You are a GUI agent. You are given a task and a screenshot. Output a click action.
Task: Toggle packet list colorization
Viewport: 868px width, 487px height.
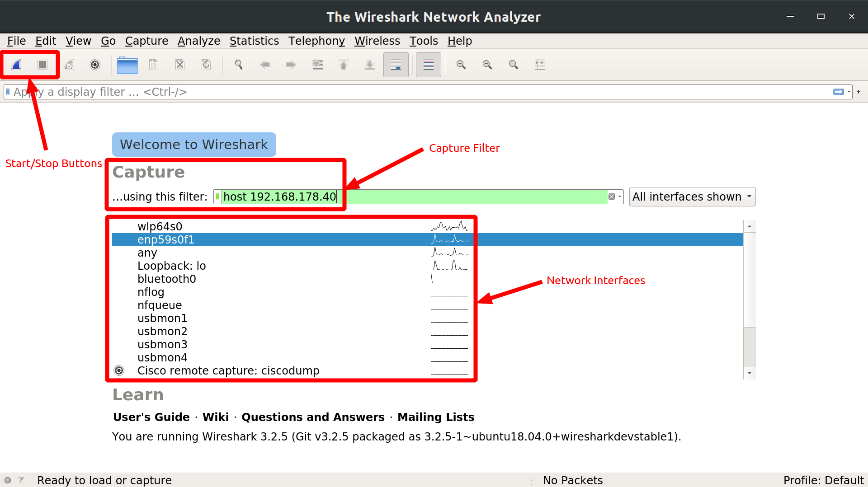[428, 65]
